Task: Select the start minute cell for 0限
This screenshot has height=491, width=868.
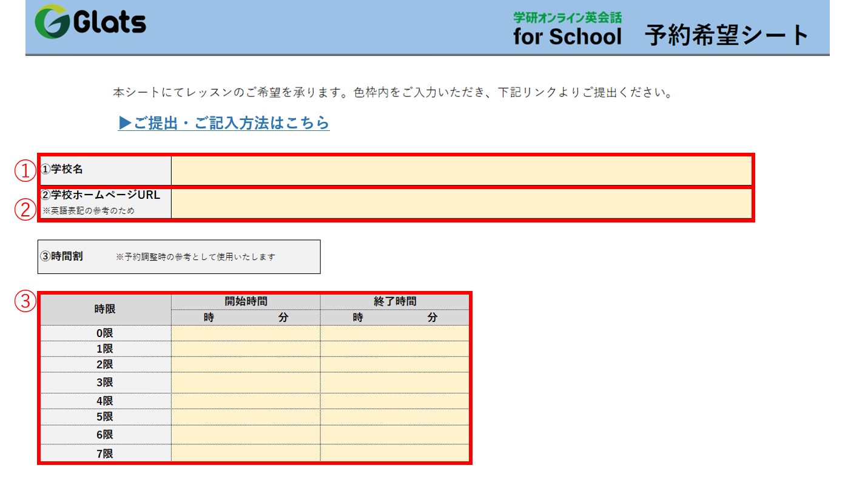Action: click(282, 333)
